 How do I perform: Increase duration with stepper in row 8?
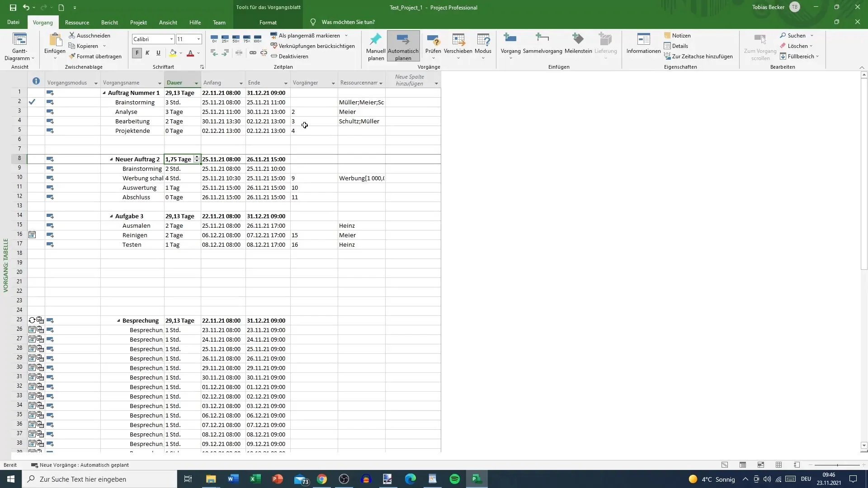(197, 157)
